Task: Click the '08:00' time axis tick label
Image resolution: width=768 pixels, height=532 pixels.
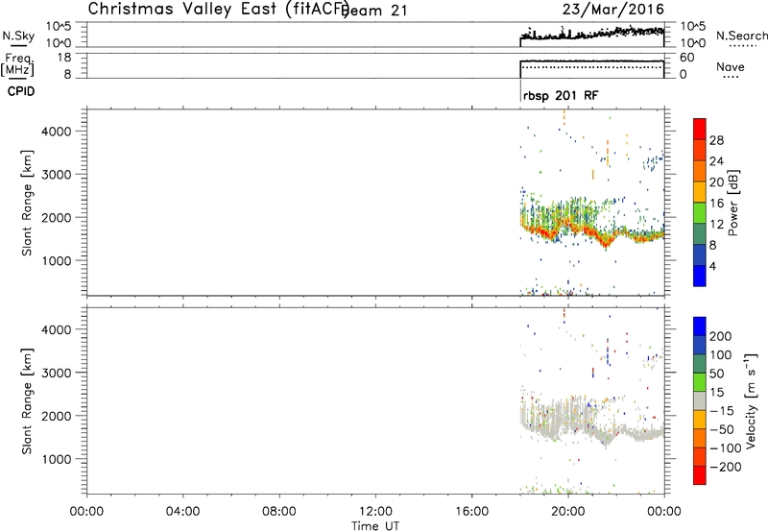Action: pos(279,512)
